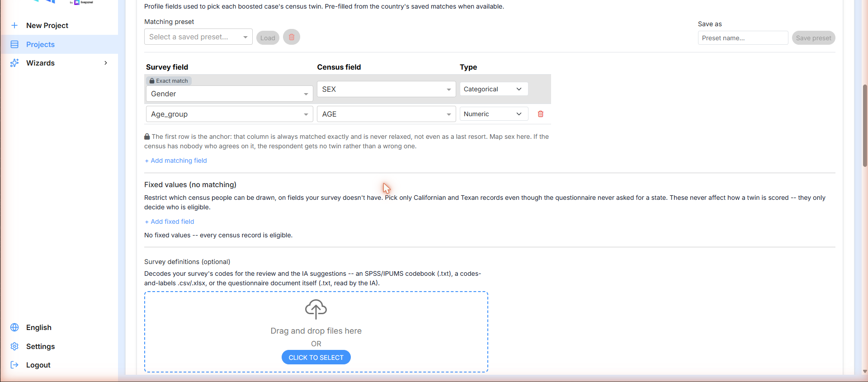Delete the selected matching preset
Screen dimensions: 868x382
click(292, 37)
